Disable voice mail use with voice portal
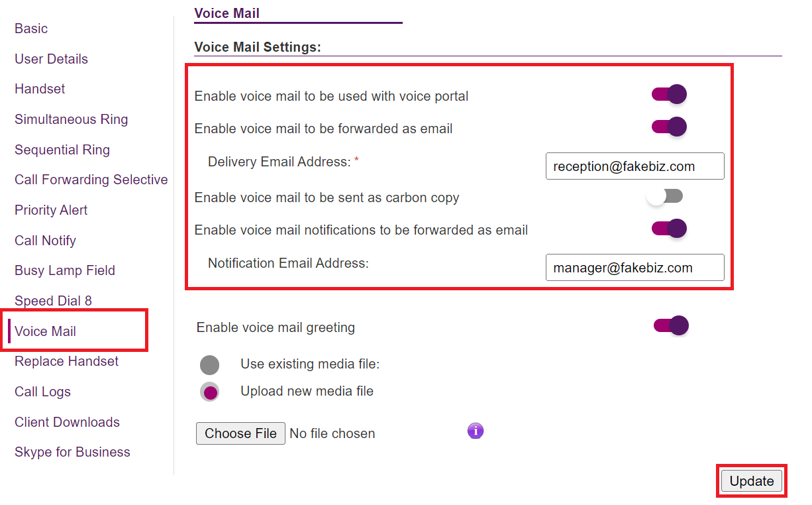 pos(669,94)
